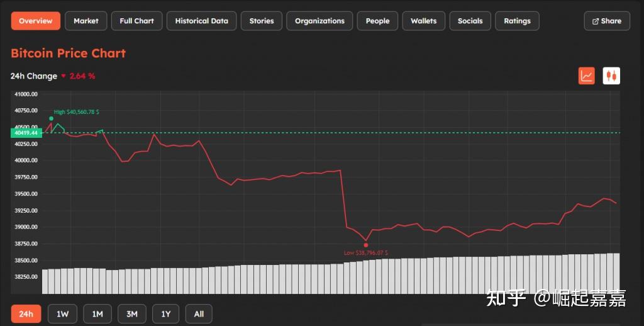
Task: Select the 1W time range
Action: click(x=62, y=314)
